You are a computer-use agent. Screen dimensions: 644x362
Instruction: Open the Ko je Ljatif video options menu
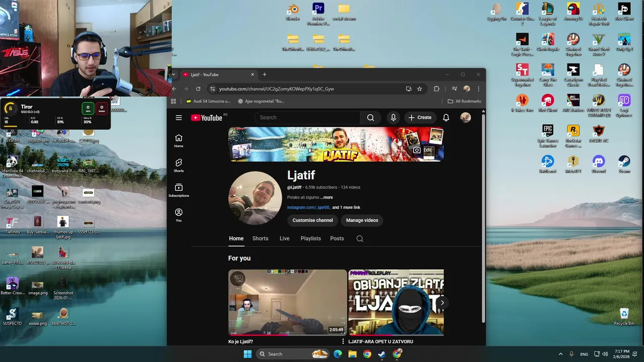(343, 341)
